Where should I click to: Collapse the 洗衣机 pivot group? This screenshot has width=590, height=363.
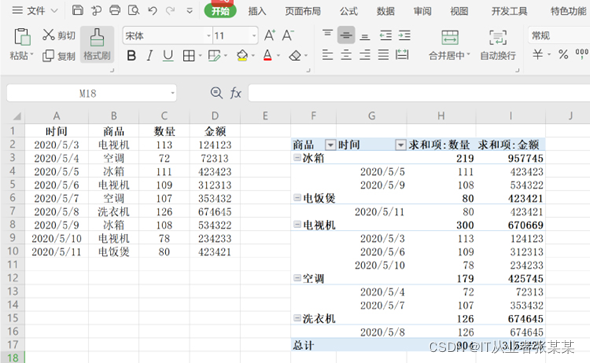point(297,318)
